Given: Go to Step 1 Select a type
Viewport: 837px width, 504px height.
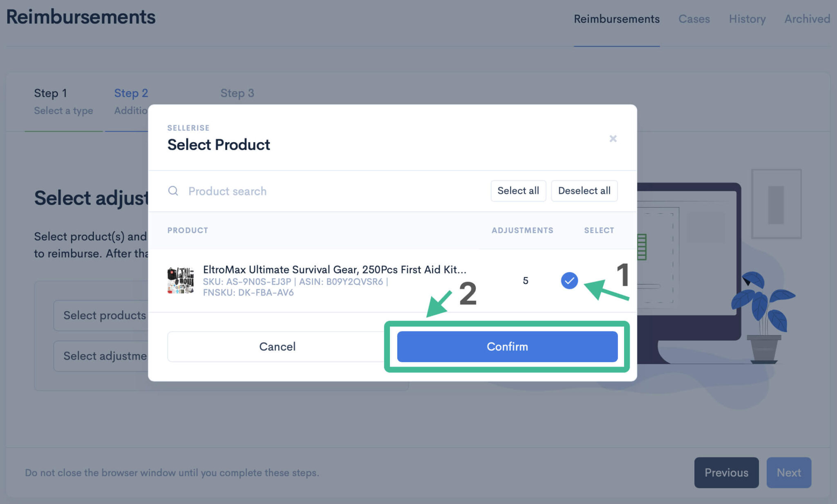Looking at the screenshot, I should [63, 101].
